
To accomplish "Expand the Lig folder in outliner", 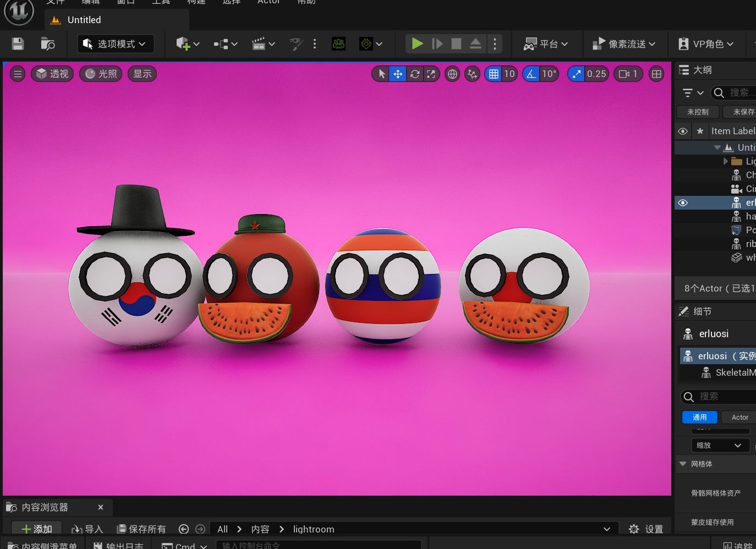I will (726, 161).
